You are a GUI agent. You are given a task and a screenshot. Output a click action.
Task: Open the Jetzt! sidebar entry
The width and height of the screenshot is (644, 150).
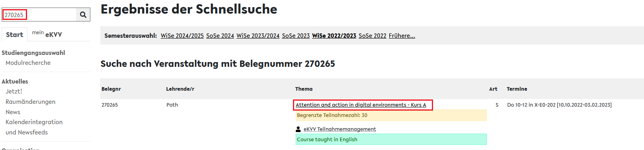point(14,92)
